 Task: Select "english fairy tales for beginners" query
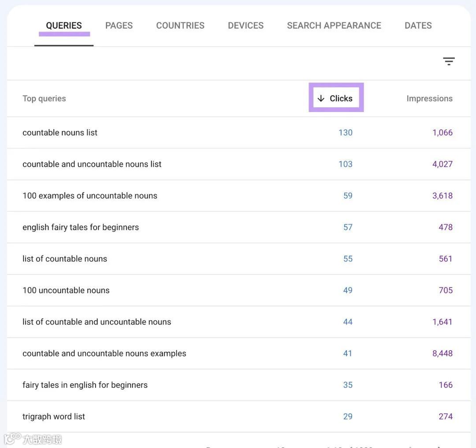(x=81, y=228)
